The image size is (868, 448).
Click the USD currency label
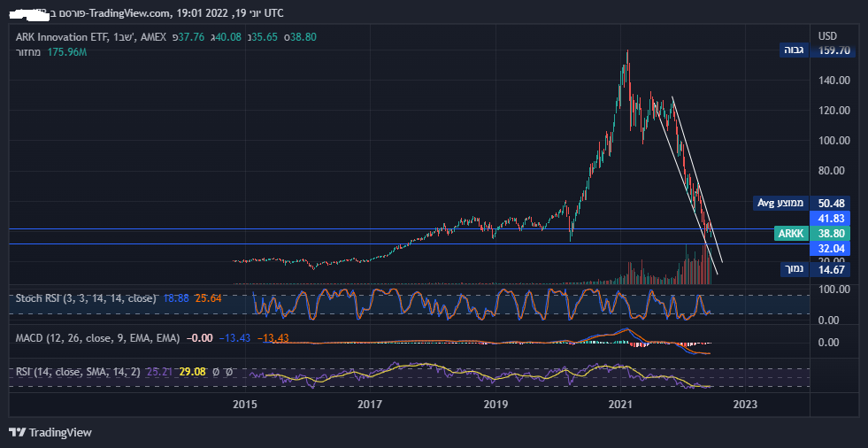click(827, 36)
